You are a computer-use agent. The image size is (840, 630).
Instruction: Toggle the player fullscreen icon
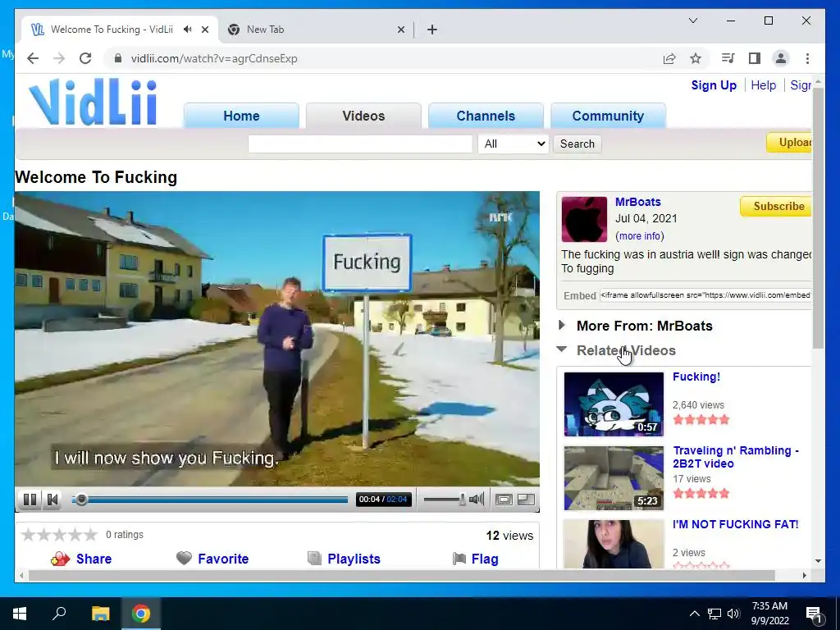click(526, 500)
